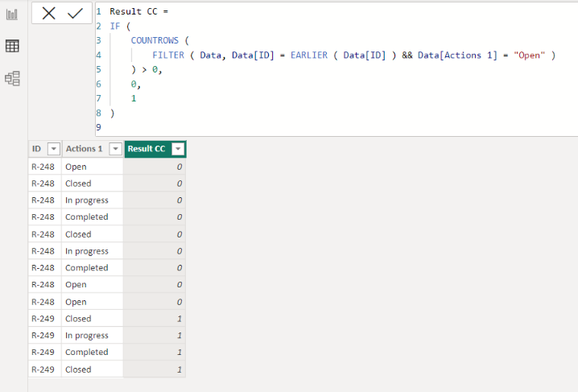Click the FILTER function in the formula
578x392 pixels.
pyautogui.click(x=168, y=56)
